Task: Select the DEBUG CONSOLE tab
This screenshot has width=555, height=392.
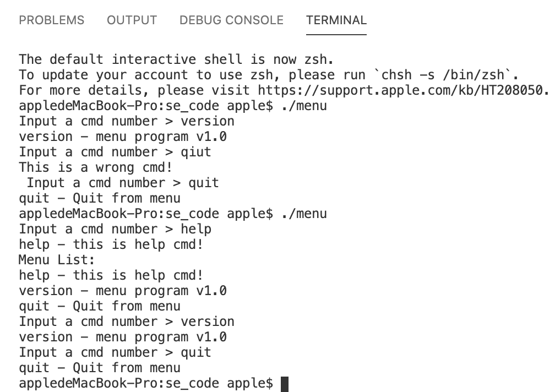Action: 231,20
